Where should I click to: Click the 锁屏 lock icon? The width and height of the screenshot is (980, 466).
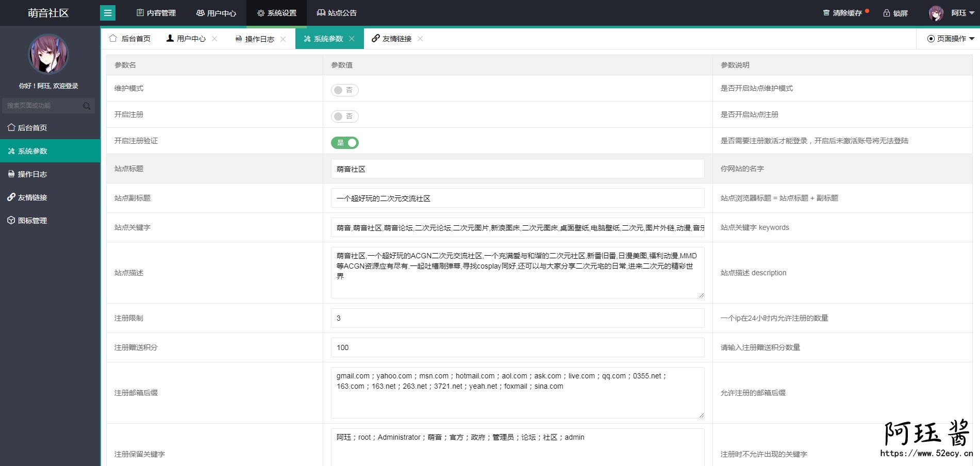click(887, 13)
